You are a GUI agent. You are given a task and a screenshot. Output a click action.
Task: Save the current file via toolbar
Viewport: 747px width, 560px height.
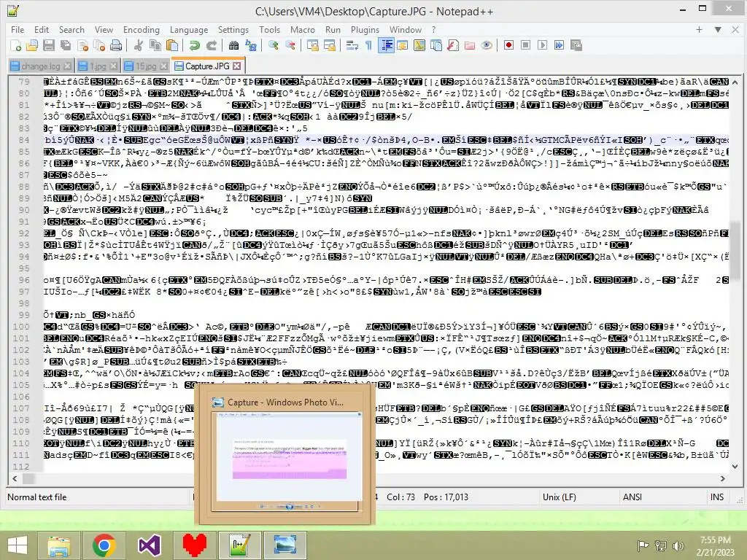49,46
